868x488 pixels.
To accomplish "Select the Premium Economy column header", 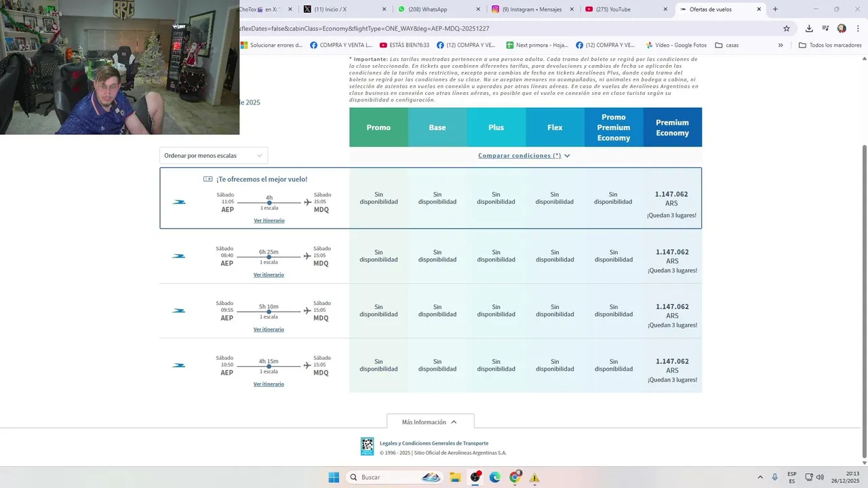I will coord(673,127).
